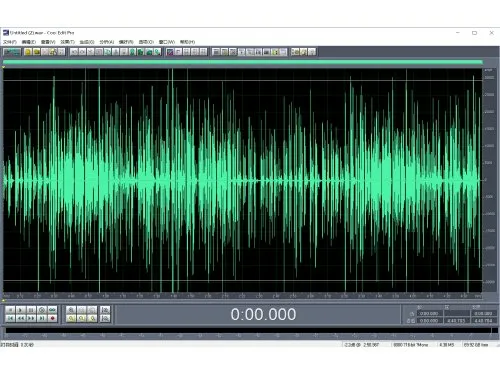Switch to multitrack view toolbar button
Image resolution: width=500 pixels, height=375 pixels.
[12, 52]
